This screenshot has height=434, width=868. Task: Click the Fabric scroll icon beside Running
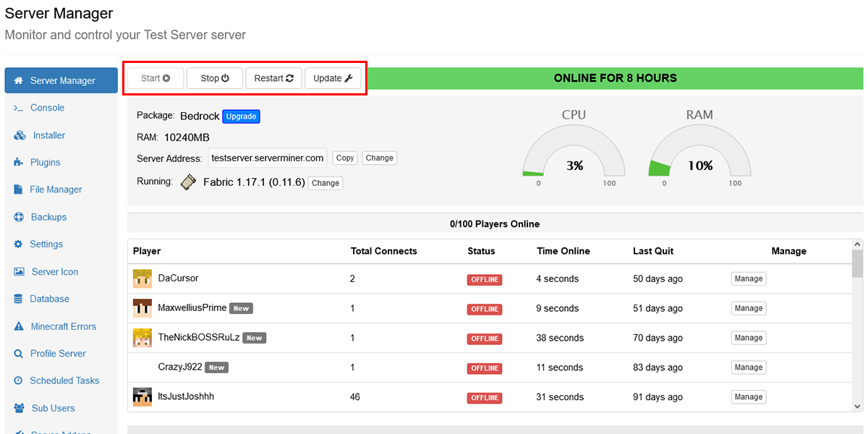click(188, 182)
